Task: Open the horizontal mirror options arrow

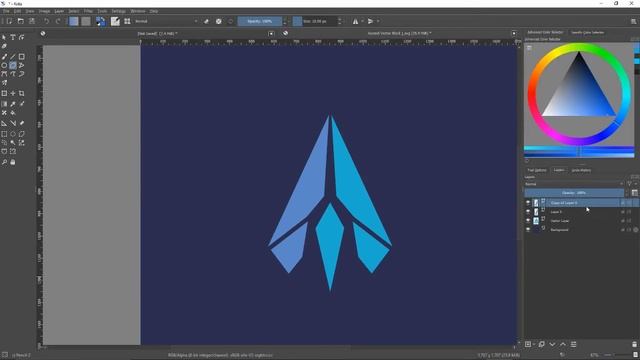Action: [x=362, y=21]
